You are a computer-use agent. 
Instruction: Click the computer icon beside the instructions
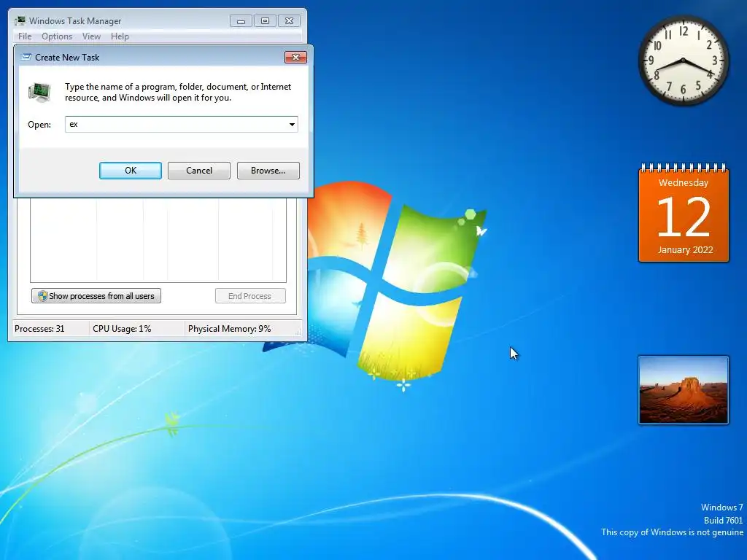39,92
